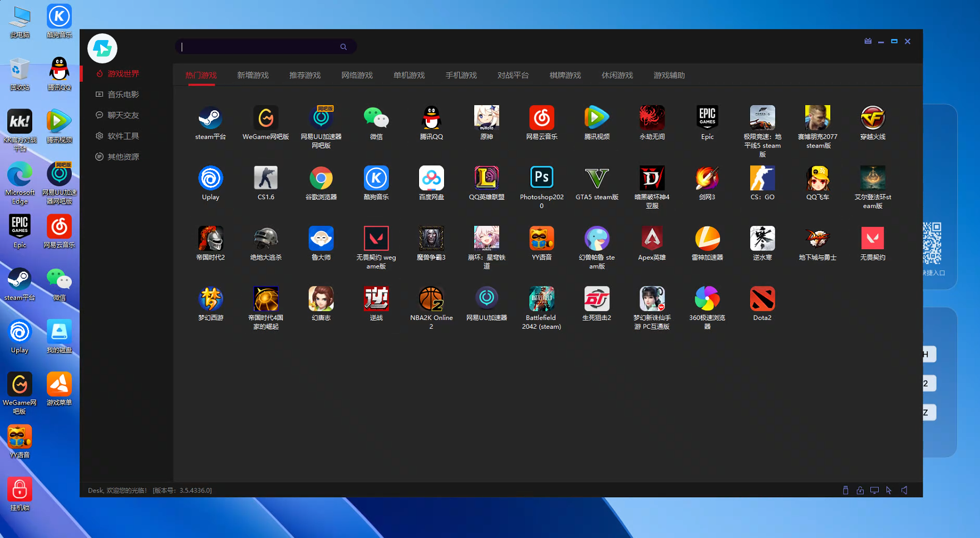The width and height of the screenshot is (980, 538).
Task: Open display settings icon in status bar
Action: (x=874, y=490)
